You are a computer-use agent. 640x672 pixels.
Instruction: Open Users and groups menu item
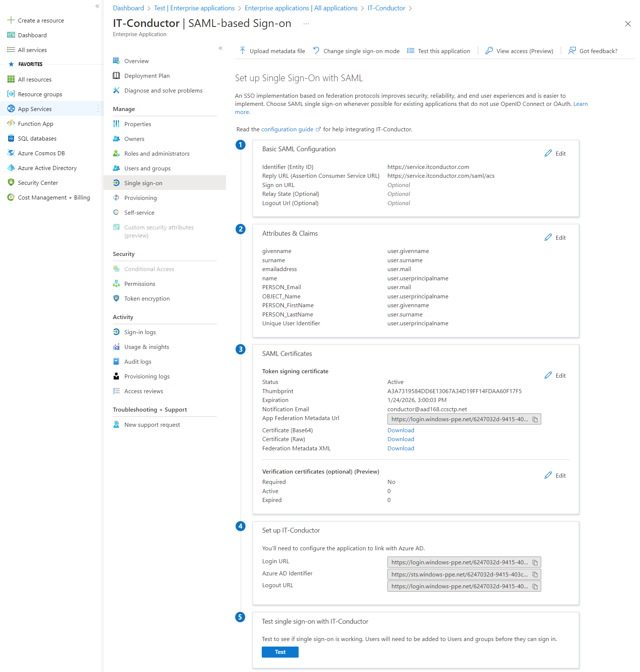(x=147, y=168)
